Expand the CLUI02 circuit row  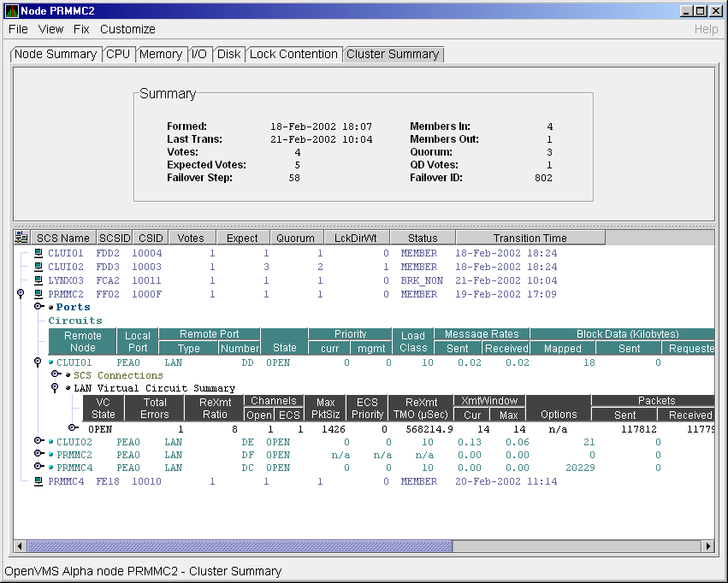pyautogui.click(x=39, y=440)
